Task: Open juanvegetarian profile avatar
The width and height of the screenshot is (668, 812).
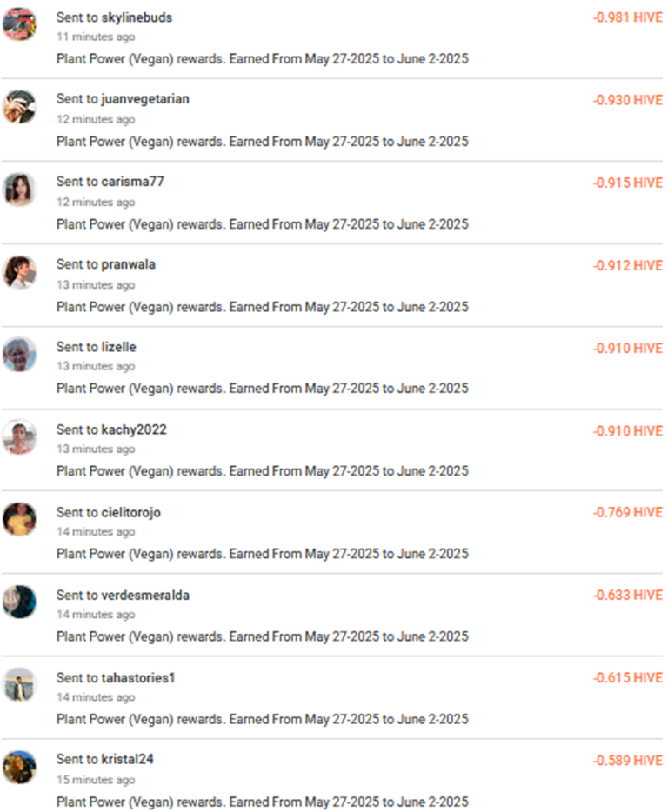Action: pyautogui.click(x=19, y=107)
